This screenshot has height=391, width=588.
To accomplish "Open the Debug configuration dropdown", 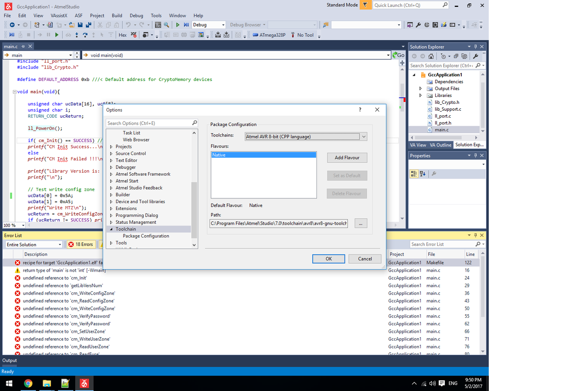I will coord(209,25).
